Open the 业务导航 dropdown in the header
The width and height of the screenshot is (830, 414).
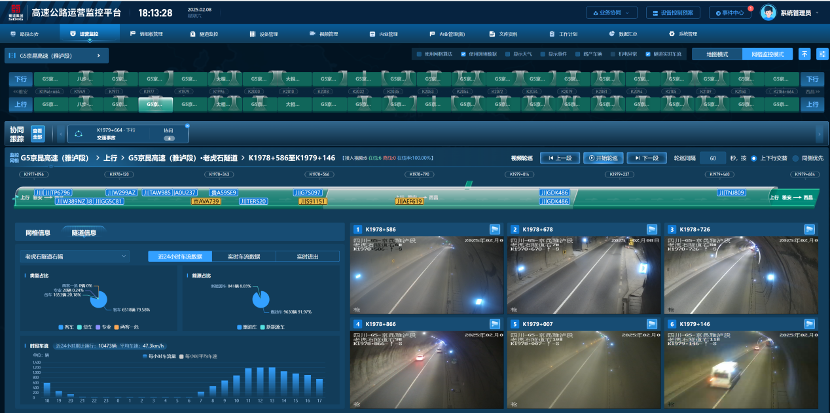pos(611,13)
